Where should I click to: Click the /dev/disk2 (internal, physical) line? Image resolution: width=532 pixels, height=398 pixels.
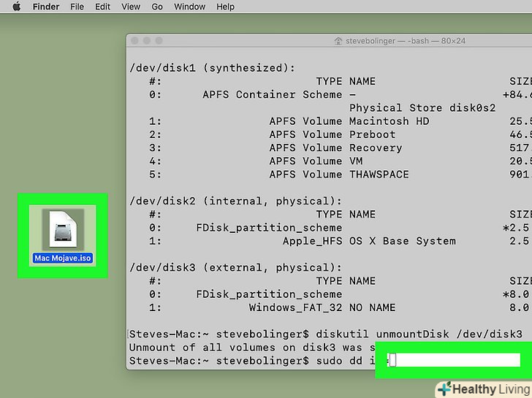[235, 201]
